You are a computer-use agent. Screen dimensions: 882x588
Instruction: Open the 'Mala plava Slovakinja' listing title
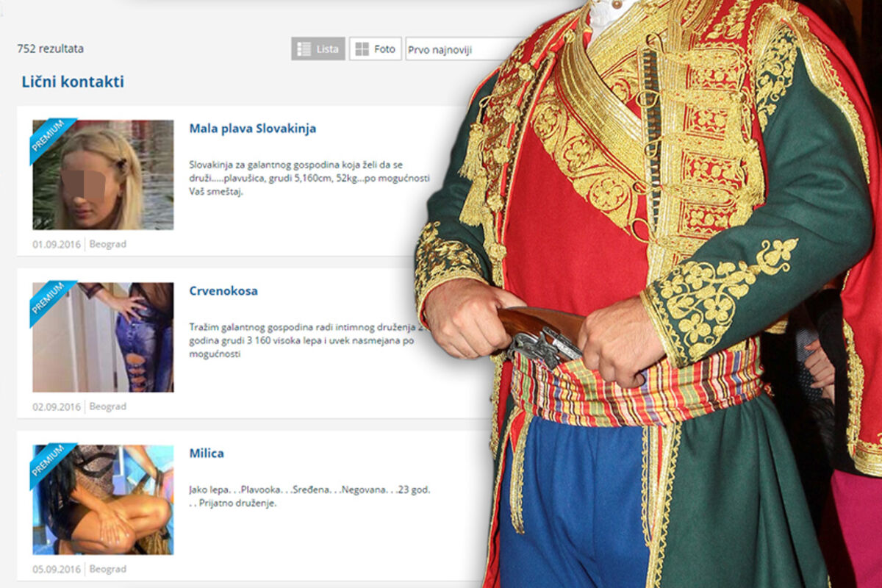coord(253,129)
